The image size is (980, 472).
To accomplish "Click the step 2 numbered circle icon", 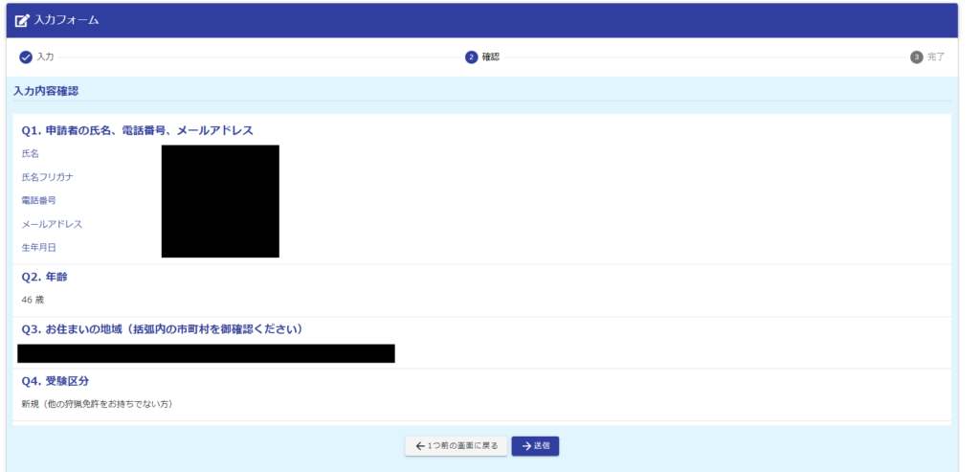I will (x=471, y=57).
